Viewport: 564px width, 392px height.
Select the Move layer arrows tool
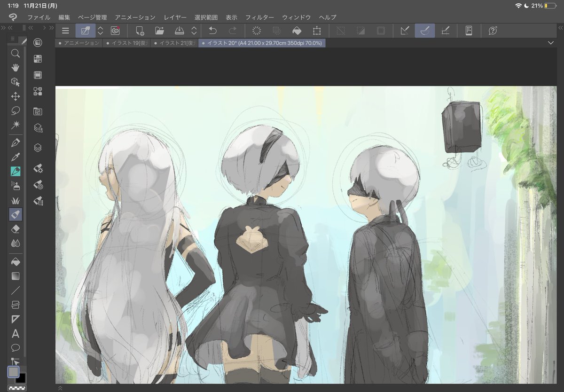[x=16, y=96]
